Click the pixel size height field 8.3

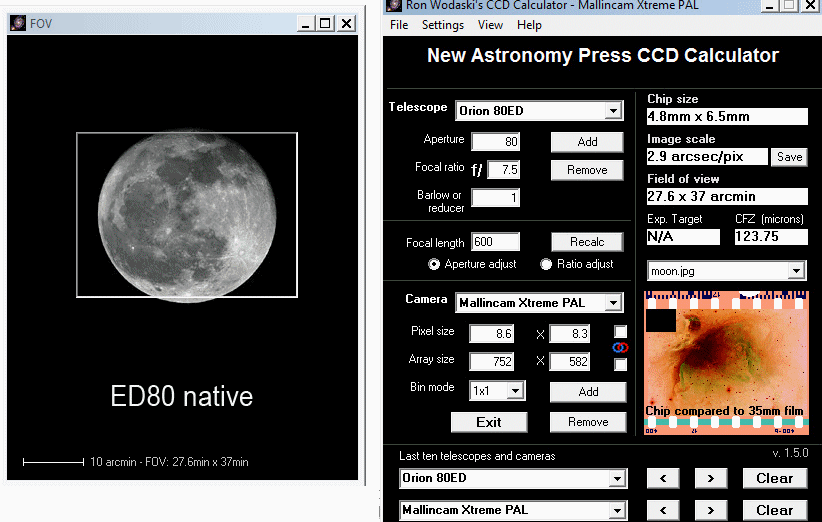pyautogui.click(x=570, y=333)
